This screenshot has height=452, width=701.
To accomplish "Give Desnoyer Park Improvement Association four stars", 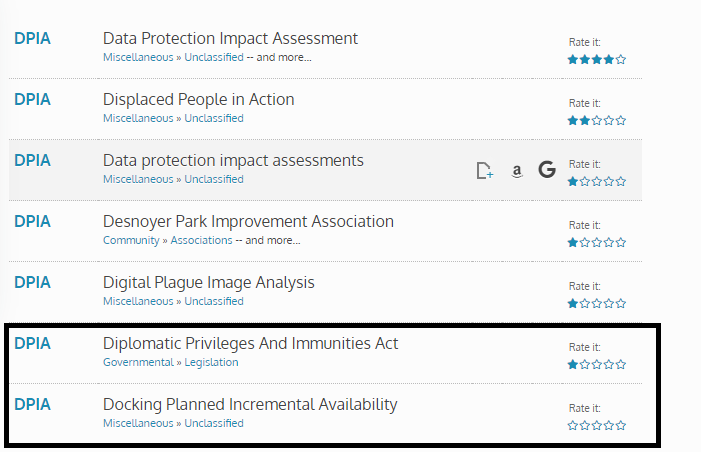I will click(608, 242).
